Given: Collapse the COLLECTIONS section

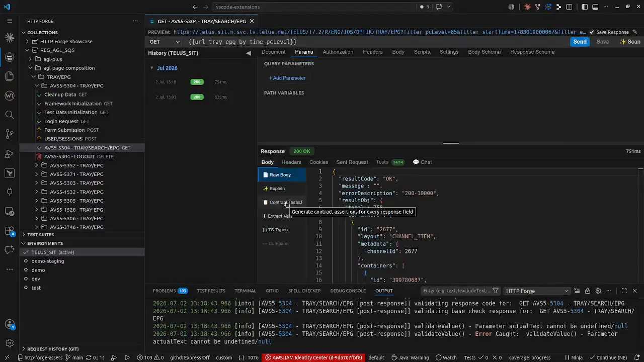Looking at the screenshot, I should (82, 33).
